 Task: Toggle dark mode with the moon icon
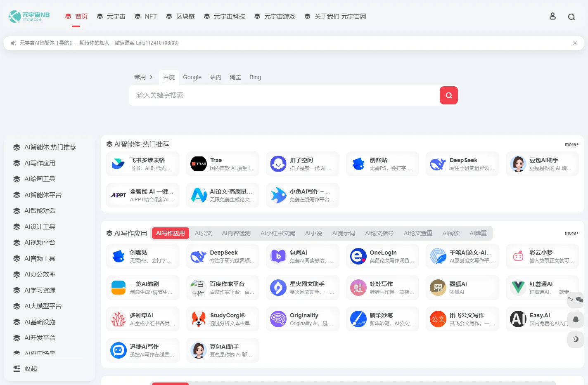576,339
